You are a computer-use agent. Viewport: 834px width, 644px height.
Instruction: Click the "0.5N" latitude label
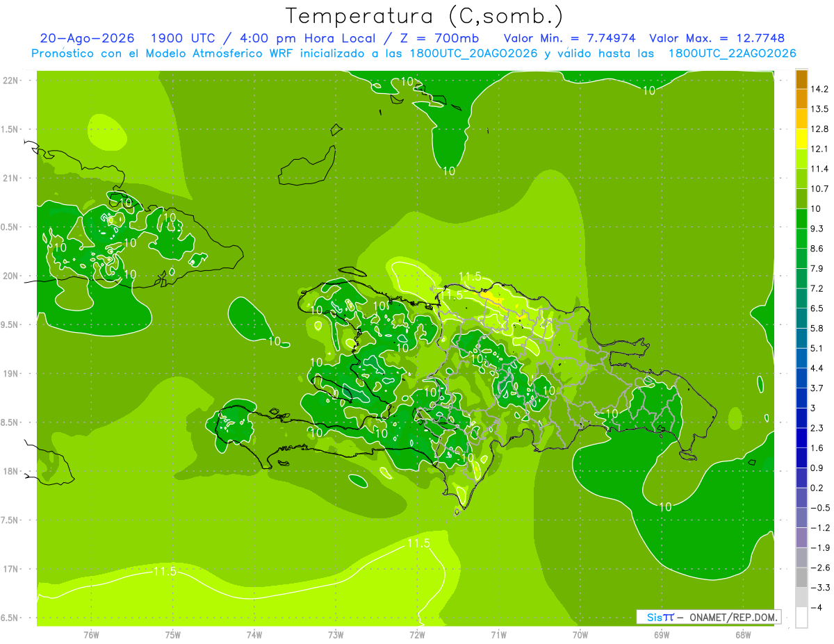10,227
